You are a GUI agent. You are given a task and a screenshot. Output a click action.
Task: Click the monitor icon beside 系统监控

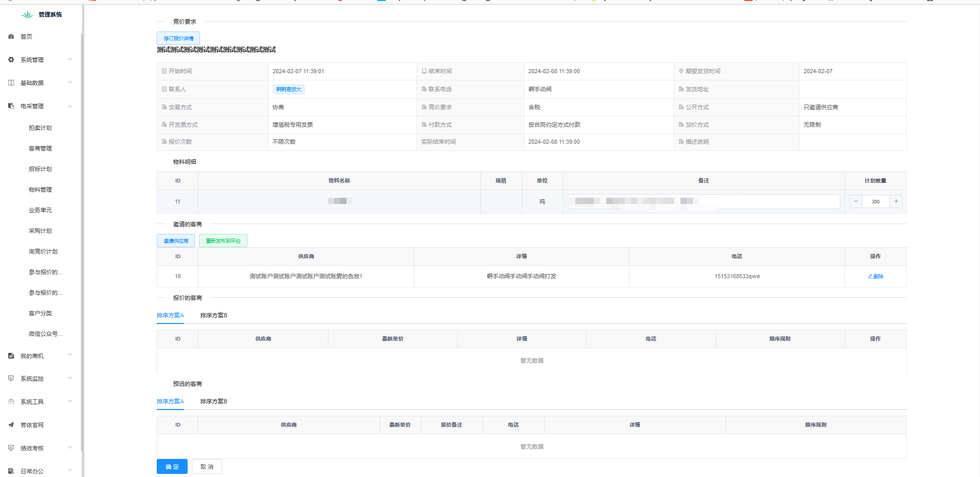pyautogui.click(x=11, y=379)
